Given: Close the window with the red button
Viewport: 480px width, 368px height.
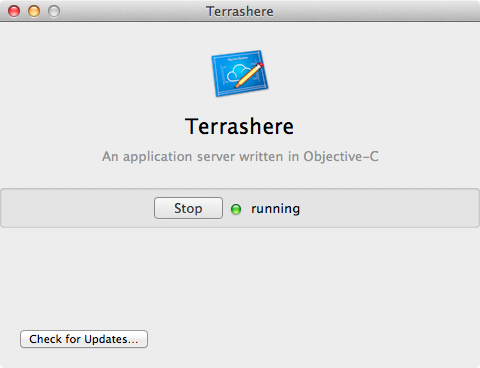Looking at the screenshot, I should tap(14, 11).
